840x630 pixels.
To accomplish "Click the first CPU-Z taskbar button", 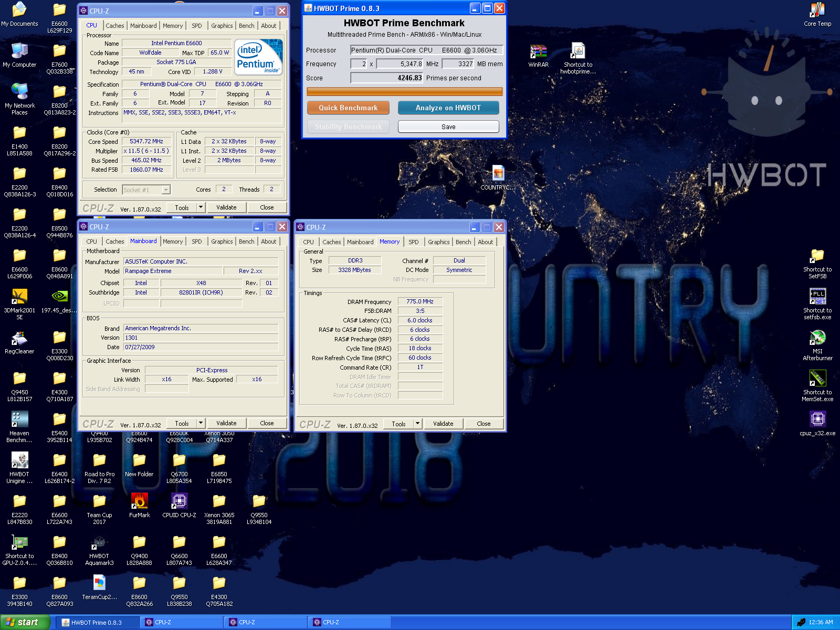I will point(182,622).
